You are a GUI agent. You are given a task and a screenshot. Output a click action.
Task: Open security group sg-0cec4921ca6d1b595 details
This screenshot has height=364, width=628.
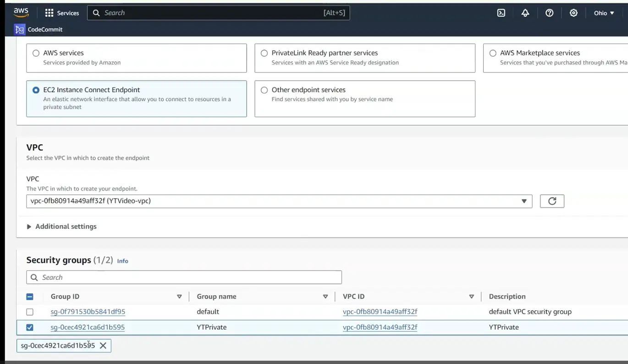[88, 327]
